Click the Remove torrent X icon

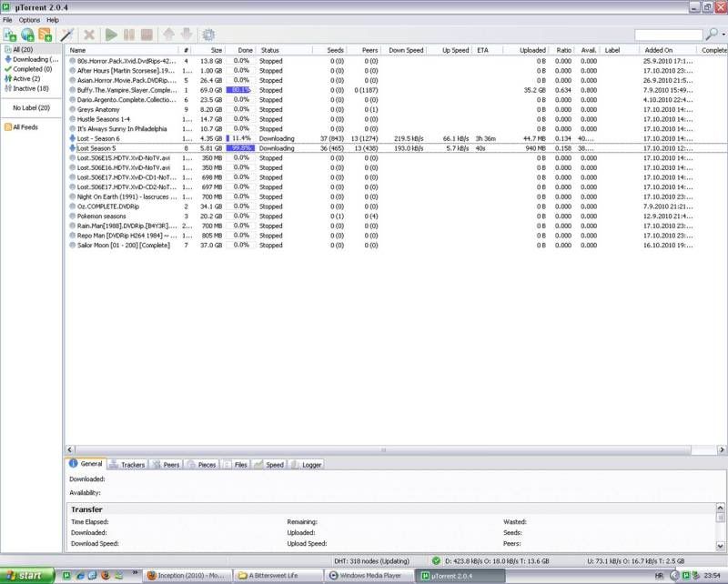[x=89, y=35]
